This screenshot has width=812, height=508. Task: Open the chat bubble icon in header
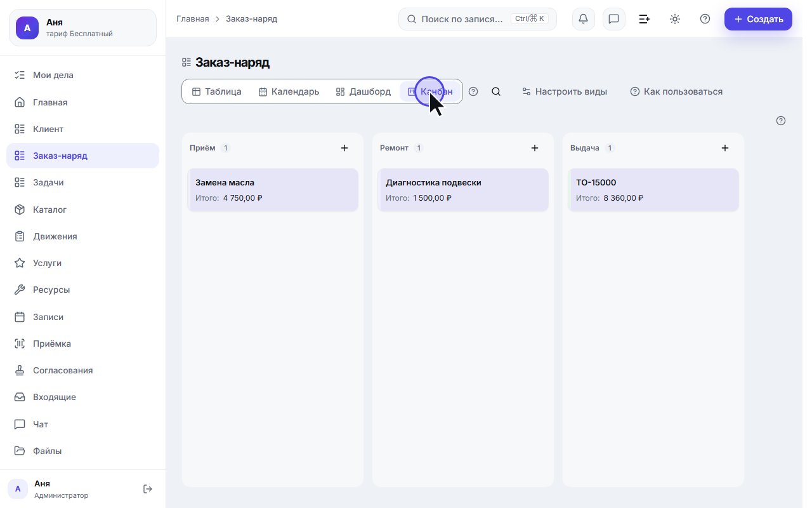613,19
